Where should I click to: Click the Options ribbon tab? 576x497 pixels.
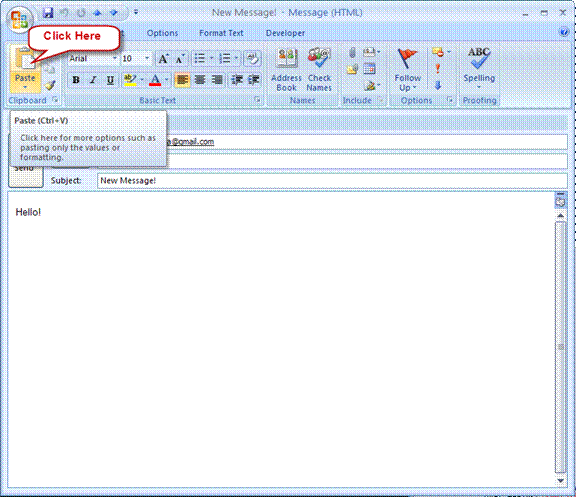162,33
